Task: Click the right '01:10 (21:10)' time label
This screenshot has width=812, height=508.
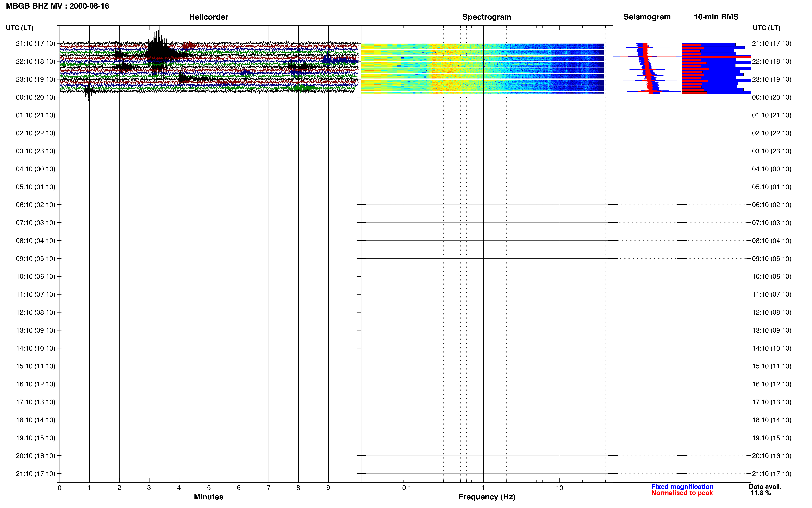Action: click(772, 115)
